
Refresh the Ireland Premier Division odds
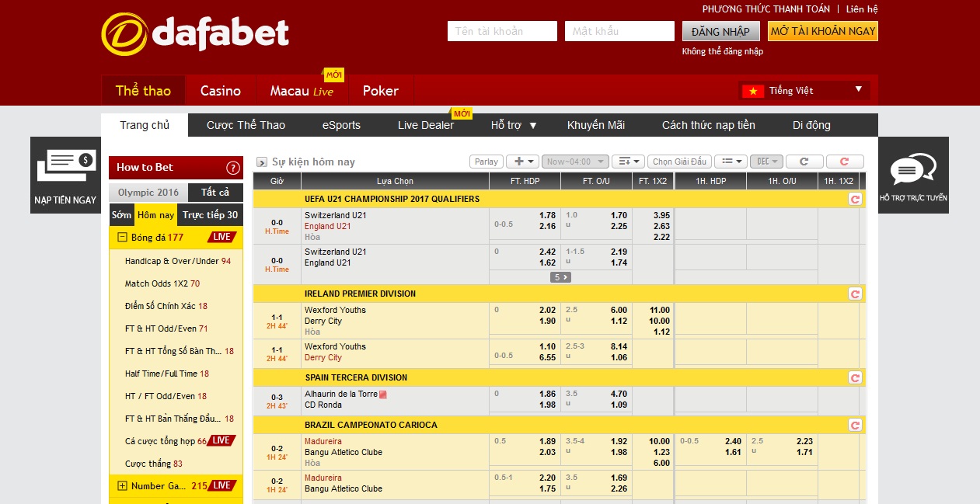pyautogui.click(x=855, y=294)
